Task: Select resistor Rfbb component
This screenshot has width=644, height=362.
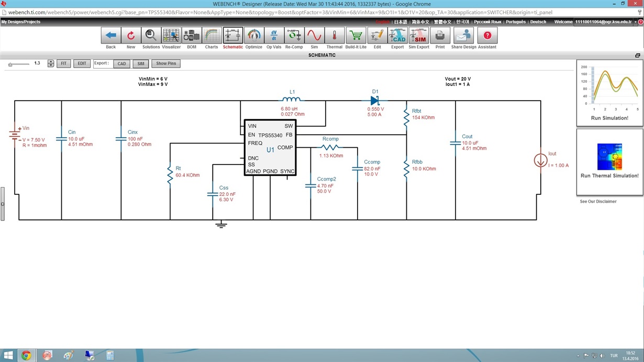Action: (x=406, y=169)
